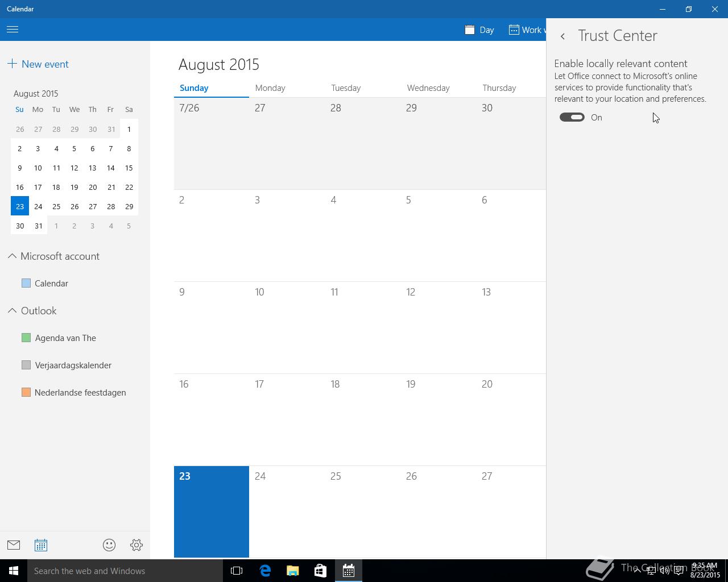Open the Store from taskbar
This screenshot has height=582, width=728.
pyautogui.click(x=321, y=571)
